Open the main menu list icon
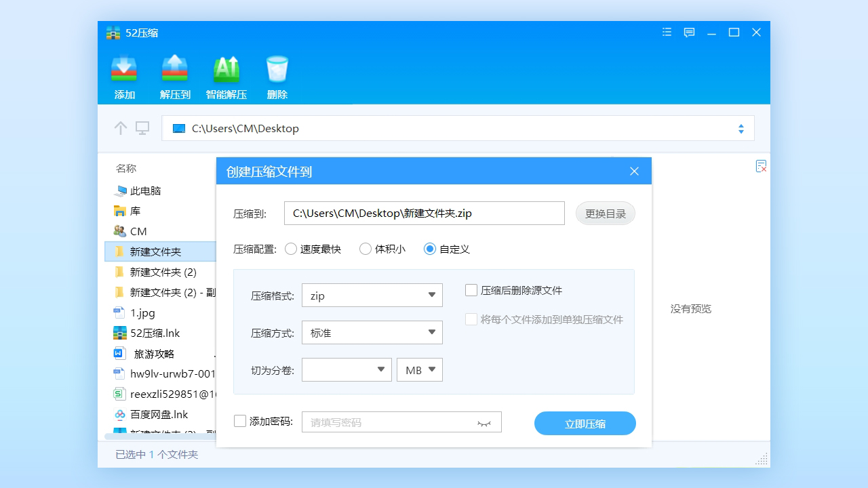 666,32
